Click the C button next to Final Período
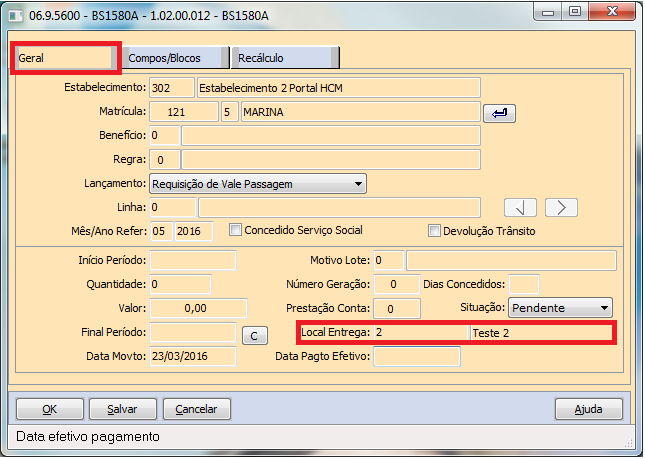Viewport: 645px width, 459px height. pos(255,336)
